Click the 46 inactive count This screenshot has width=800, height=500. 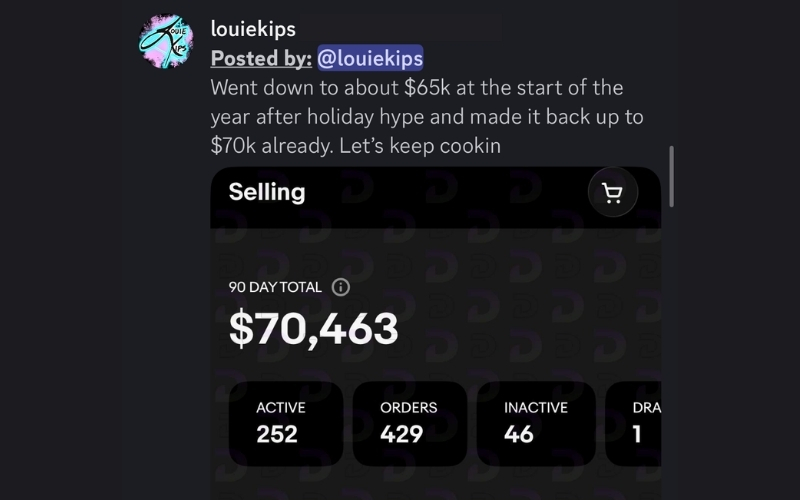518,434
